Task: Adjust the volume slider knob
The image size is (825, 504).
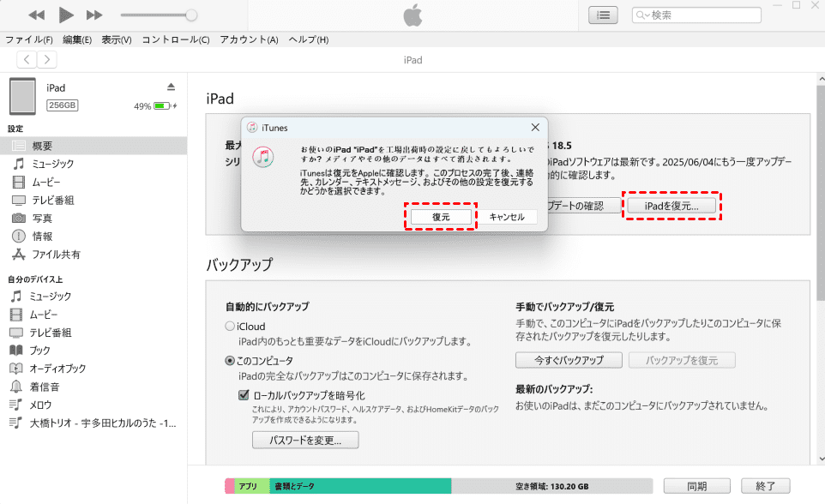Action: (x=191, y=15)
